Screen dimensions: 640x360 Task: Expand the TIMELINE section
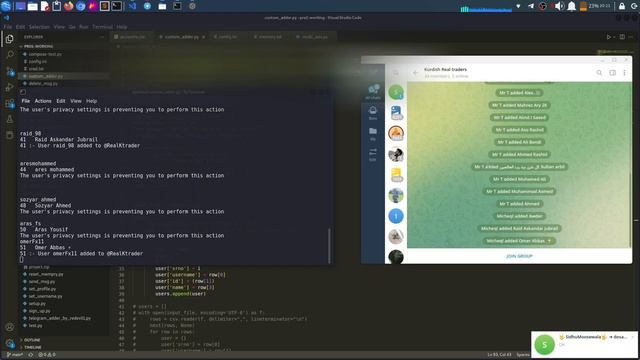click(33, 347)
